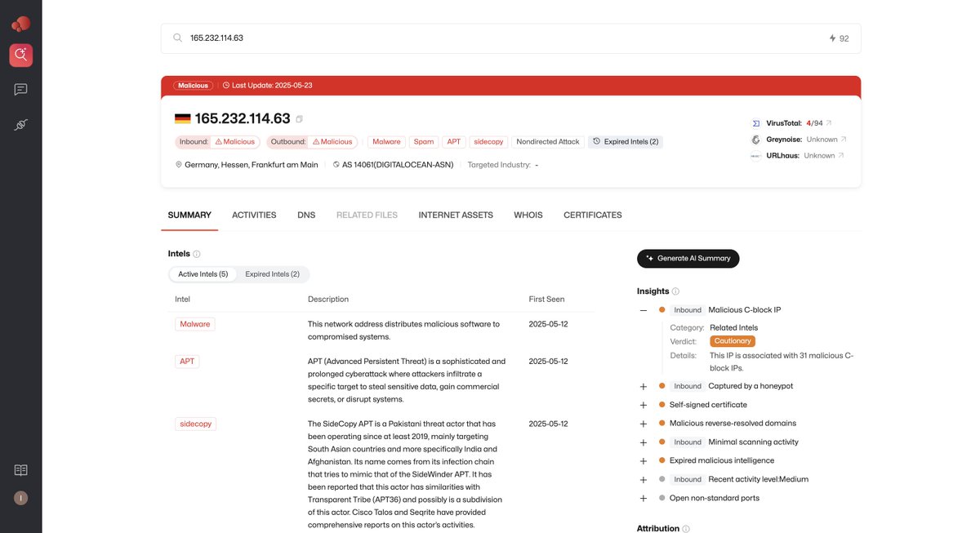Click the info icon next to Intels

click(197, 254)
